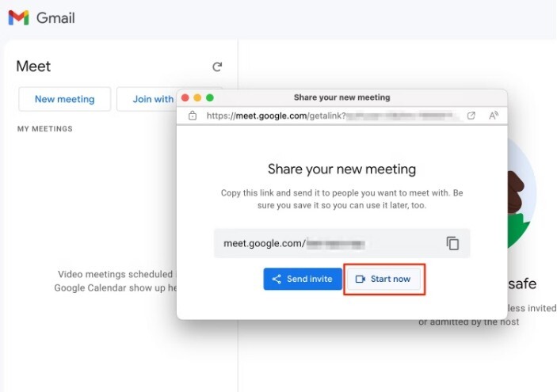Click the Gmail wordmark text
The image size is (557, 392).
[55, 17]
